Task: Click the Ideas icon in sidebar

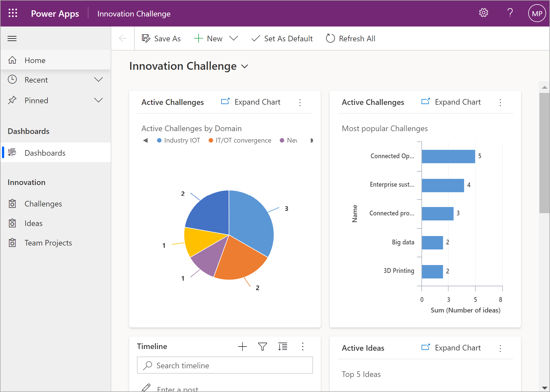Action: [x=13, y=223]
